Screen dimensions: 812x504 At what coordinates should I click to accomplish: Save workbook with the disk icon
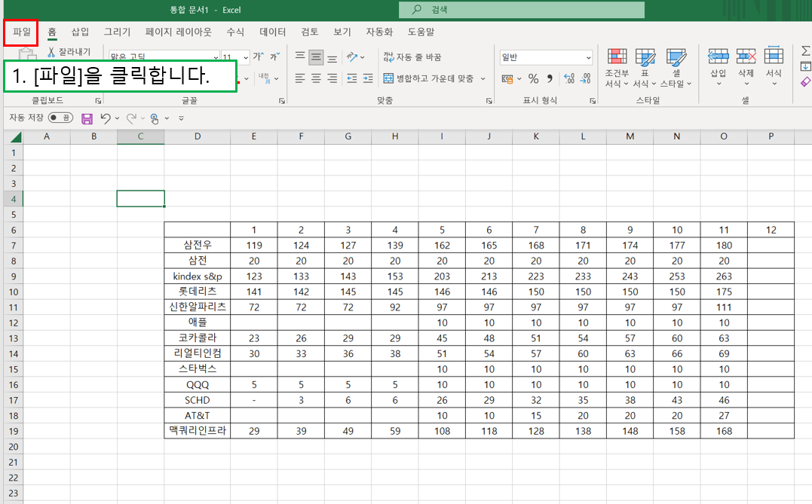(87, 118)
